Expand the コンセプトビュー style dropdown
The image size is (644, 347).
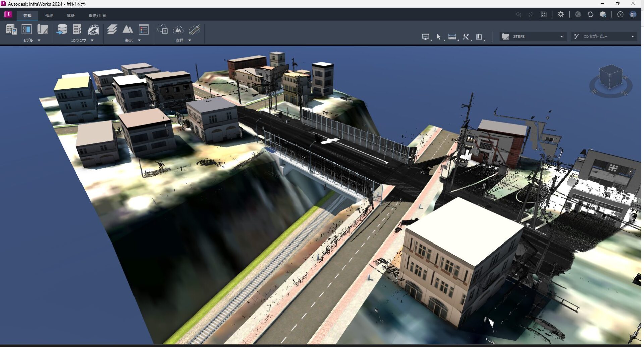tap(633, 36)
